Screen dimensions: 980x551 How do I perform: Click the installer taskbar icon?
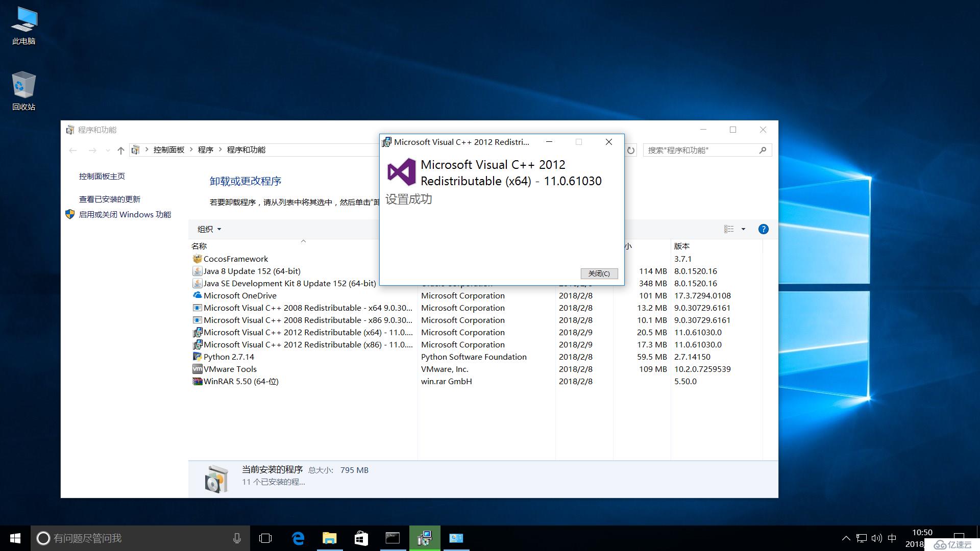point(425,538)
